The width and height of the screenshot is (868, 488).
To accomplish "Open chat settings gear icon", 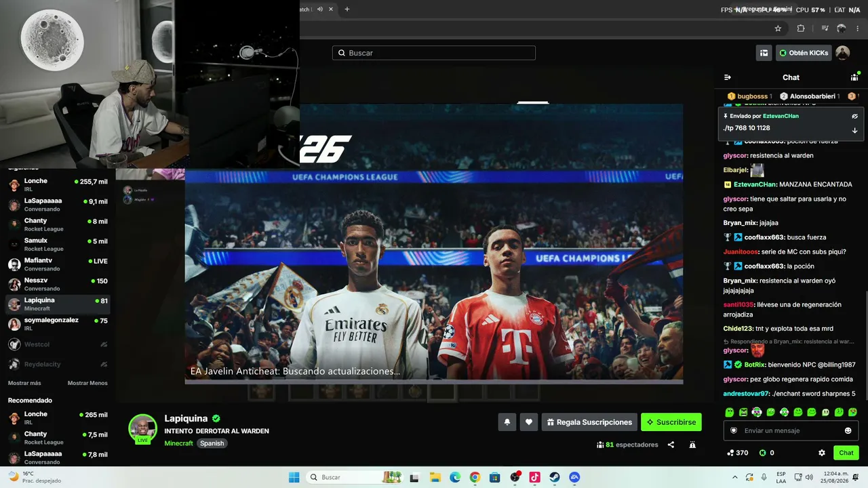I will [x=822, y=453].
